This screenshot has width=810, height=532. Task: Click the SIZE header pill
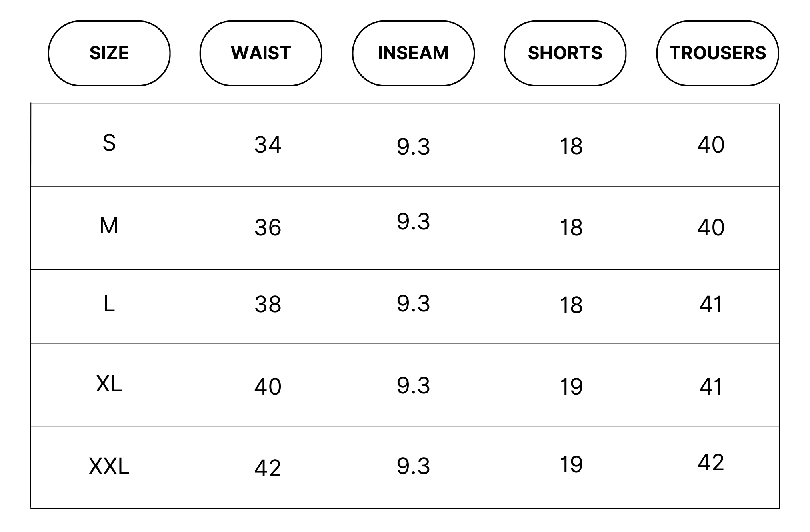pyautogui.click(x=109, y=53)
